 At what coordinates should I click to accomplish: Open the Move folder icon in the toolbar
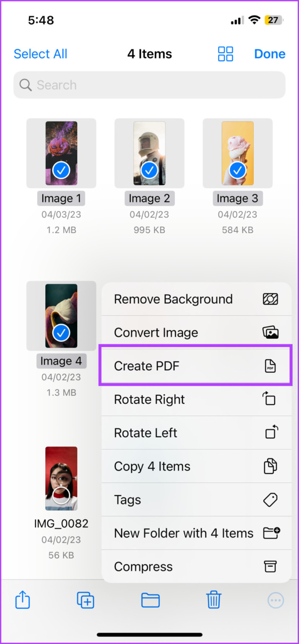tap(150, 600)
